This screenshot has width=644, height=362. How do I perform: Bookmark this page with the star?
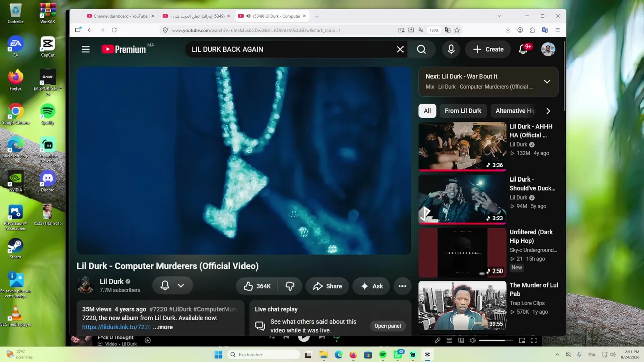pos(457,30)
